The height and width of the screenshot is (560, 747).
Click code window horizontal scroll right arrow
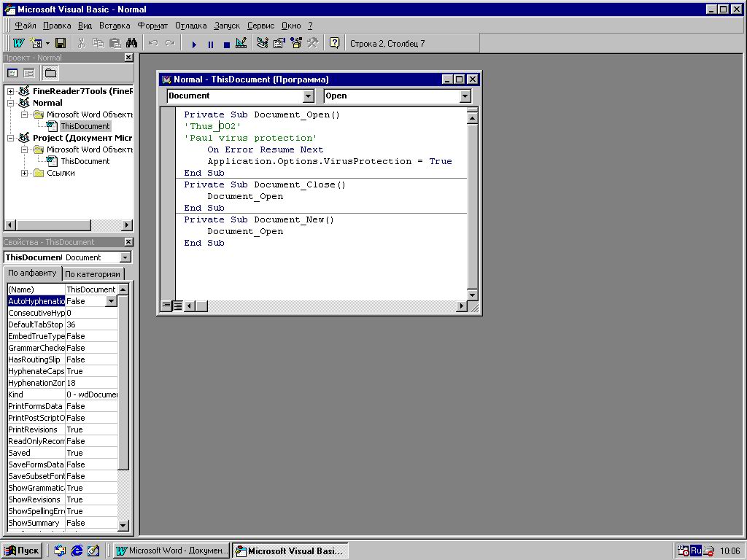pyautogui.click(x=461, y=306)
